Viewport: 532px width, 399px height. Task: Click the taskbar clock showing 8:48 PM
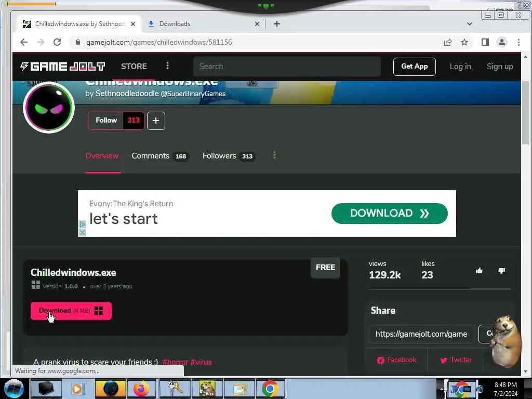pyautogui.click(x=506, y=389)
